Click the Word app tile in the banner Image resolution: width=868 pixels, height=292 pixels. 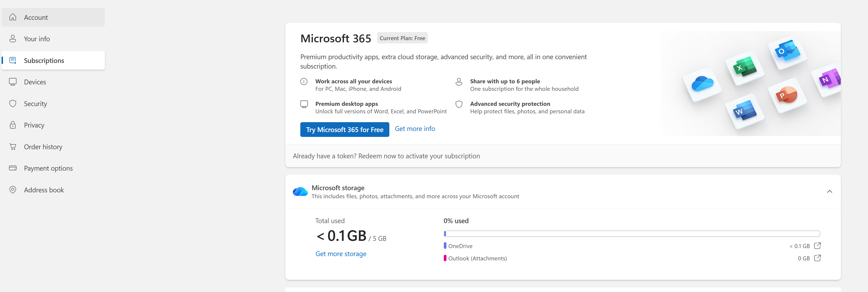click(x=745, y=111)
